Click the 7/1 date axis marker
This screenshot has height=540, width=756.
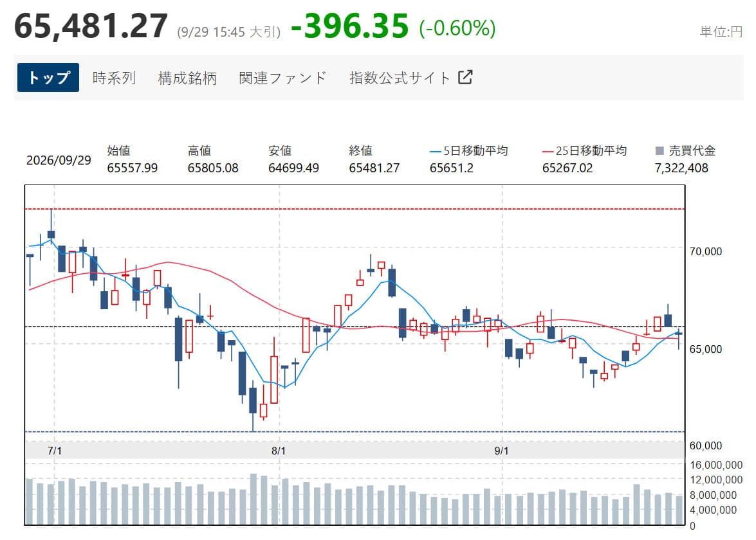click(x=55, y=451)
